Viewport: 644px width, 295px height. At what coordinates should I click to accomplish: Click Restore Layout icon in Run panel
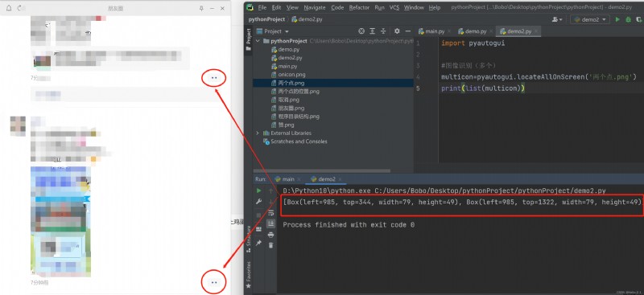click(x=258, y=229)
